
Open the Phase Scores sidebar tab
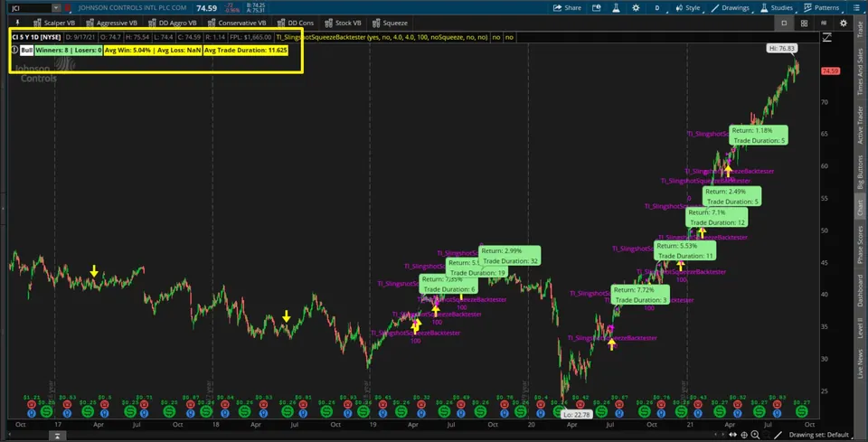[x=860, y=245]
